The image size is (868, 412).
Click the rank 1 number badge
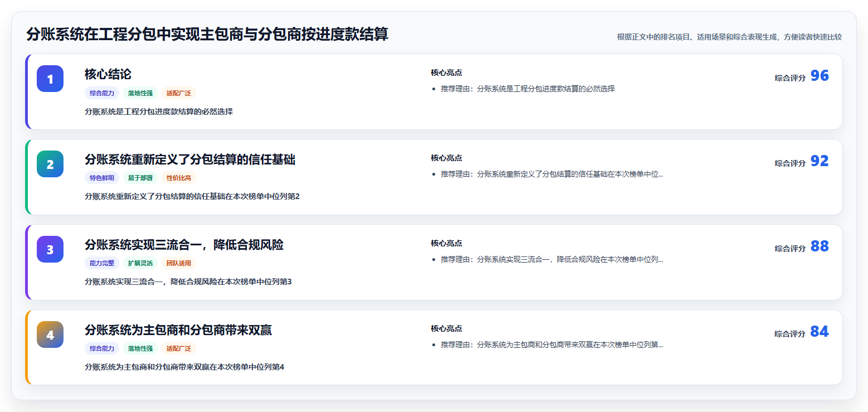50,79
